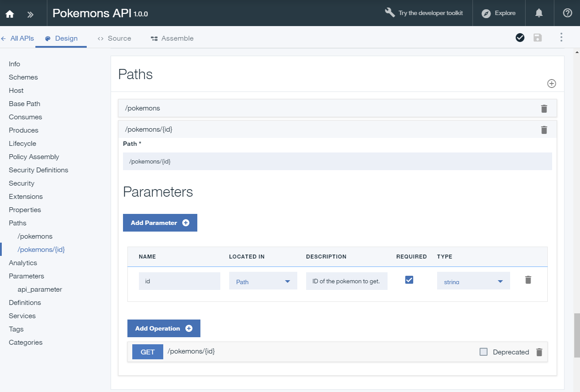Delete the /pokemons path with its trash icon
The width and height of the screenshot is (580, 392).
coord(544,108)
